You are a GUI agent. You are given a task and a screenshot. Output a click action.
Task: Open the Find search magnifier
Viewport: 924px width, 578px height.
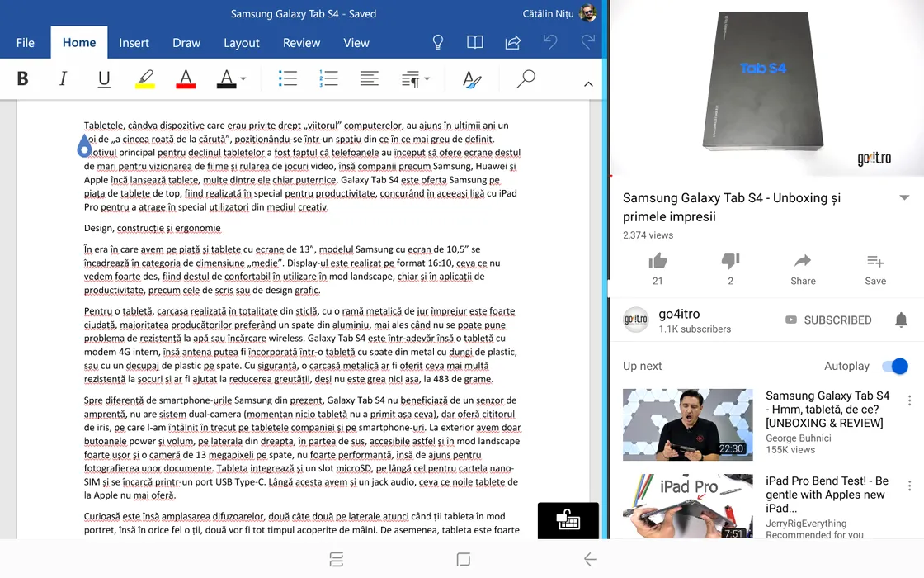(526, 79)
